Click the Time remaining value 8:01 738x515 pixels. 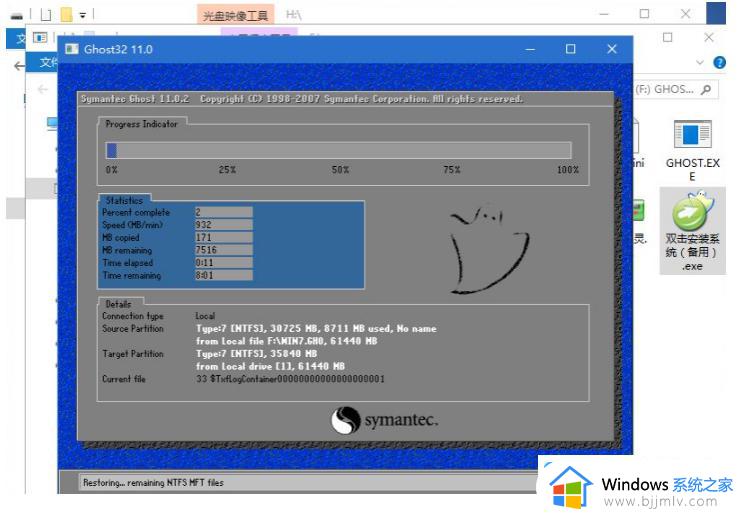click(x=224, y=275)
